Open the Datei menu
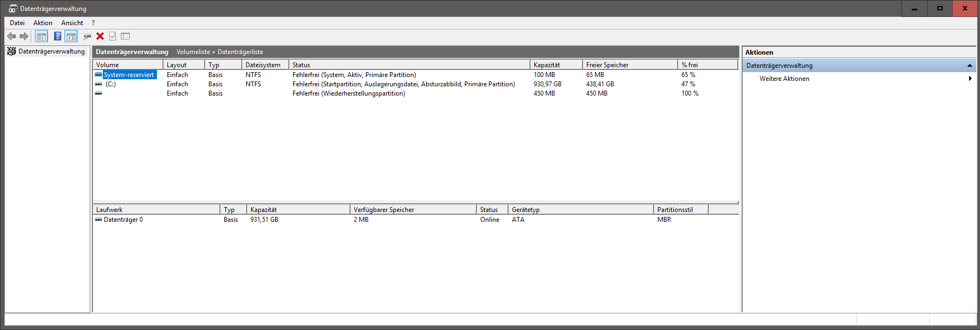Screen dimensions: 980x330 (x=17, y=23)
